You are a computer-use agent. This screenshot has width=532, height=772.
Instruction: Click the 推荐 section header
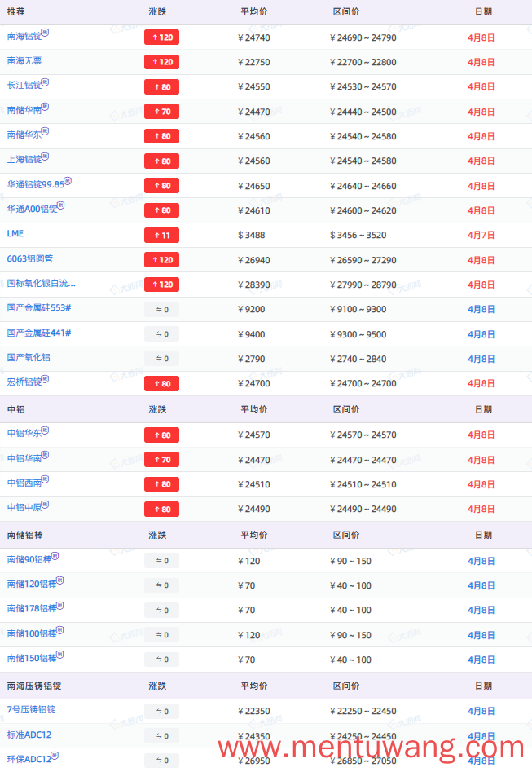[x=15, y=11]
